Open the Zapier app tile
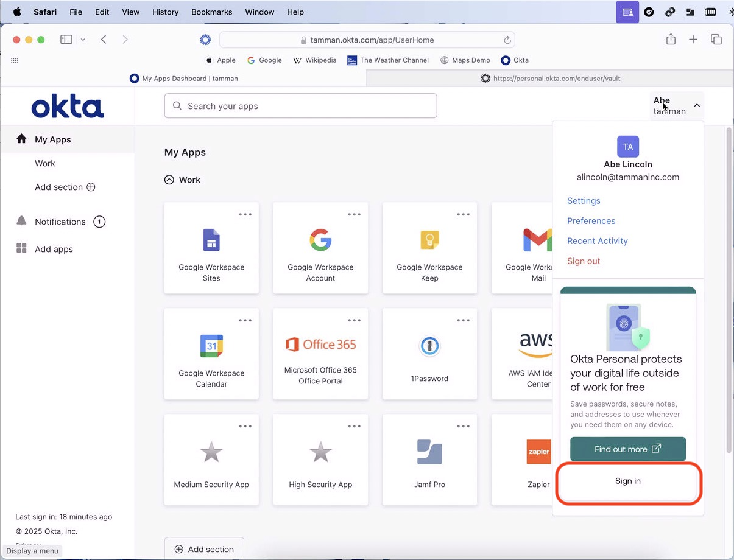The height and width of the screenshot is (560, 734). pos(522,460)
